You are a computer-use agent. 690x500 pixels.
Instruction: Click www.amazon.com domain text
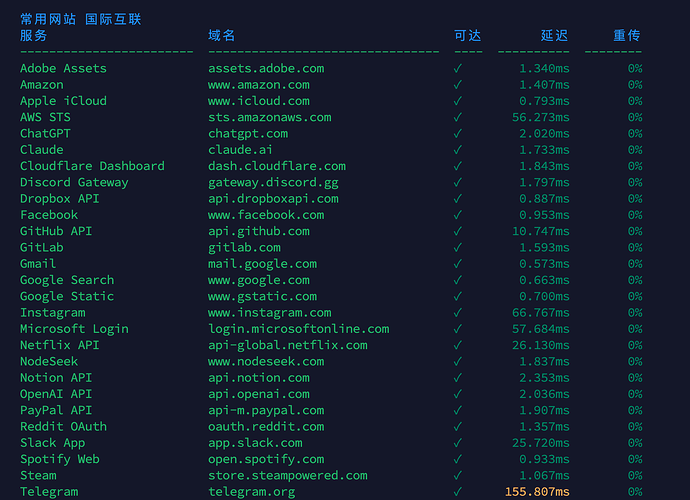pyautogui.click(x=259, y=85)
